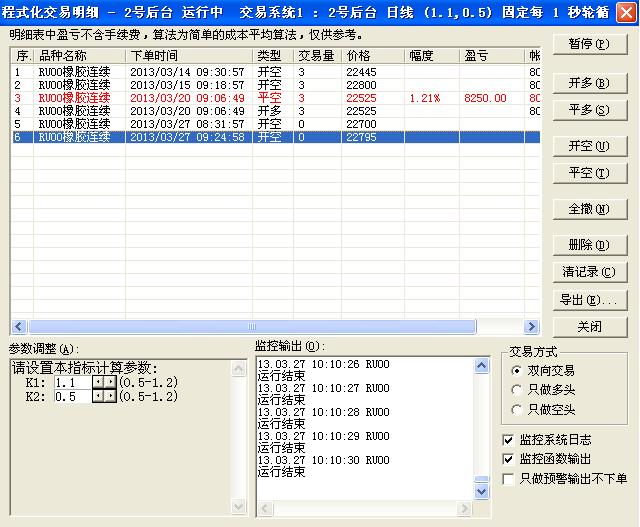The image size is (640, 527).
Task: Open the 导出(E)... export dialog
Action: click(589, 300)
